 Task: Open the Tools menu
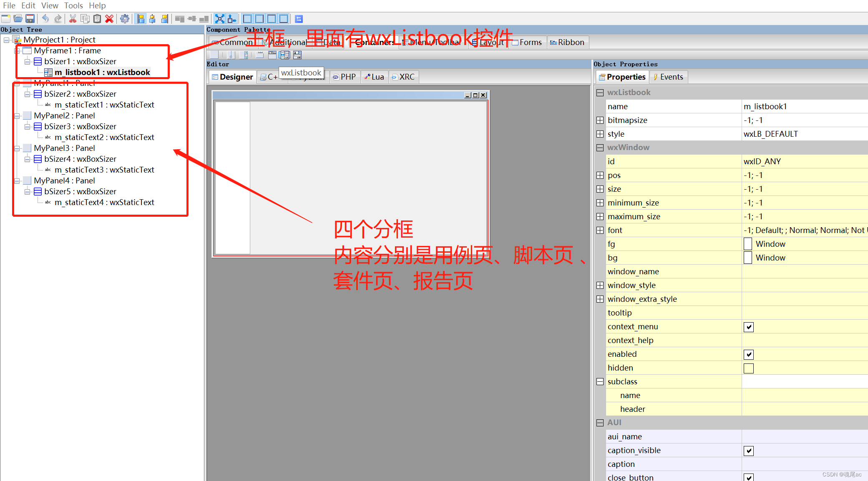[x=73, y=5]
